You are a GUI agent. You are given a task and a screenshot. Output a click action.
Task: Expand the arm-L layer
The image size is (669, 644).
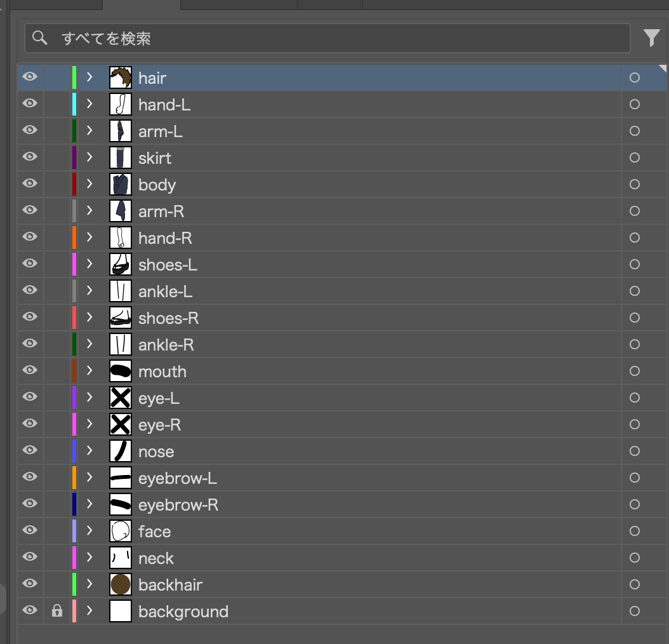(x=89, y=130)
